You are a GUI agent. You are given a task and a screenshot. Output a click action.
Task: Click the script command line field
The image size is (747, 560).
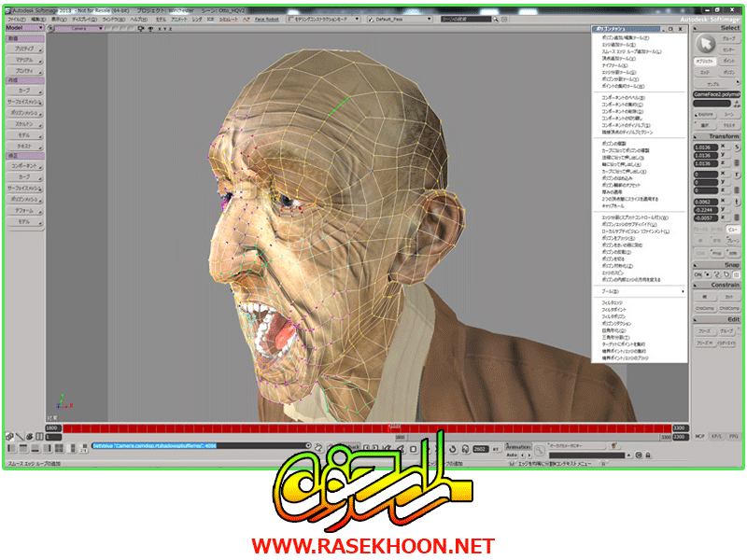click(x=202, y=446)
